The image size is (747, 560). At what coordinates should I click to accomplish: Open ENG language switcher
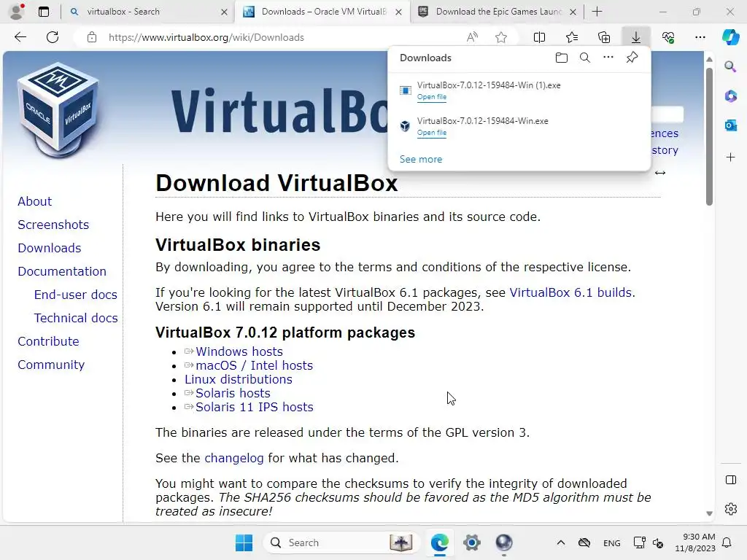612,542
